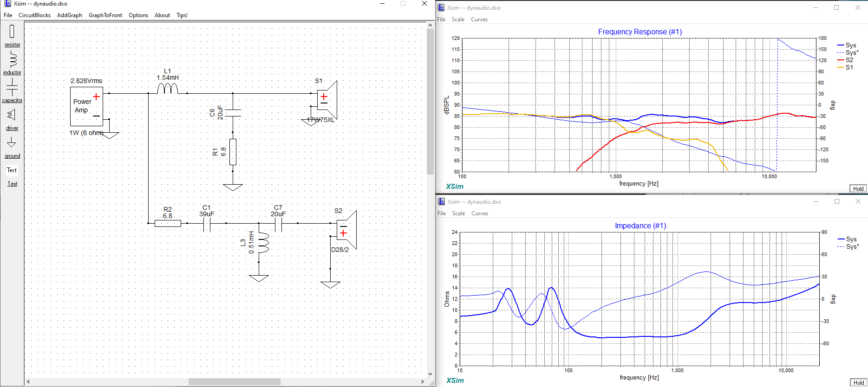This screenshot has height=387, width=868.
Task: Click the 1W (8 ohm) label
Action: pyautogui.click(x=86, y=133)
